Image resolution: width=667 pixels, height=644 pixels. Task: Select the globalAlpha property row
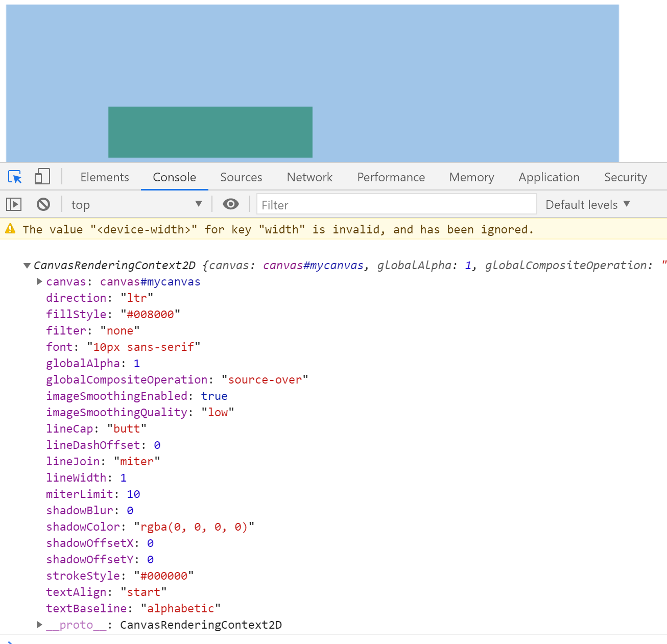click(x=93, y=363)
